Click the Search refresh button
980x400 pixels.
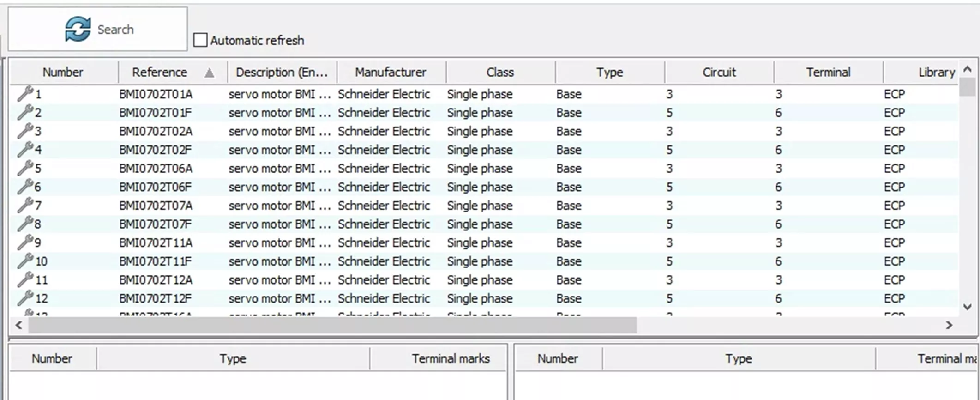pos(98,29)
